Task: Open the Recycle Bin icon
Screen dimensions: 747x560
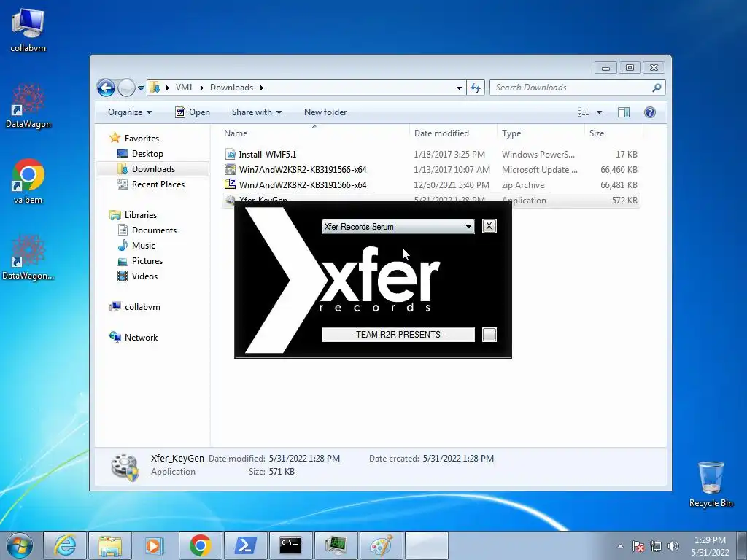Action: pos(711,484)
